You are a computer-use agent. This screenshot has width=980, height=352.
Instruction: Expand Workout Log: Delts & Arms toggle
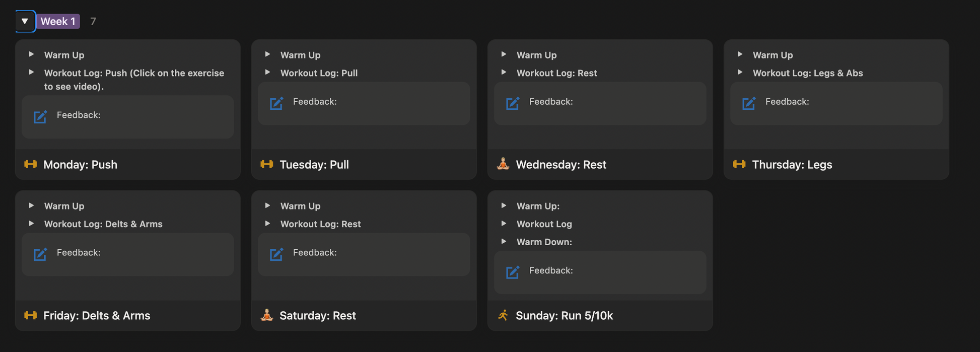point(31,224)
